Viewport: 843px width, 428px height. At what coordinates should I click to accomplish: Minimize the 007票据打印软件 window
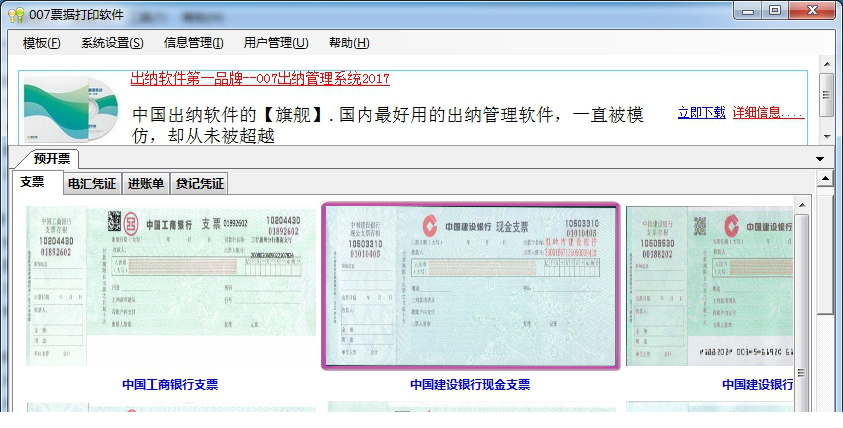coord(748,10)
